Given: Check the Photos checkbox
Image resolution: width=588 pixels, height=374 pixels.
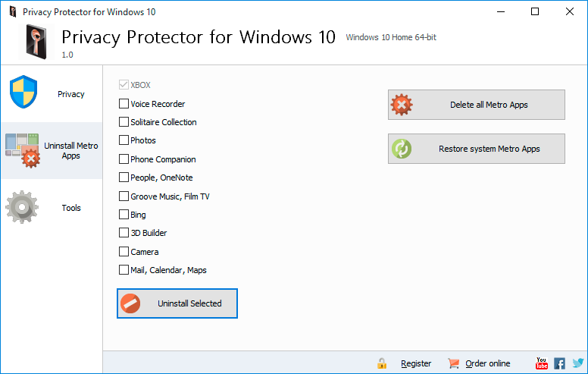Looking at the screenshot, I should [x=124, y=140].
